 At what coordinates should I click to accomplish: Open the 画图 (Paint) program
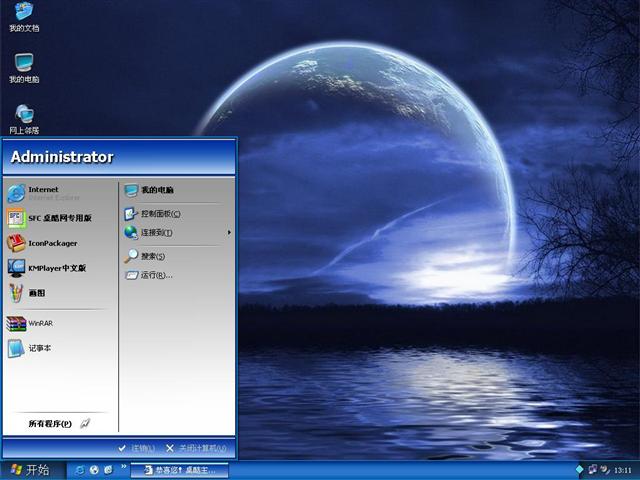35,293
